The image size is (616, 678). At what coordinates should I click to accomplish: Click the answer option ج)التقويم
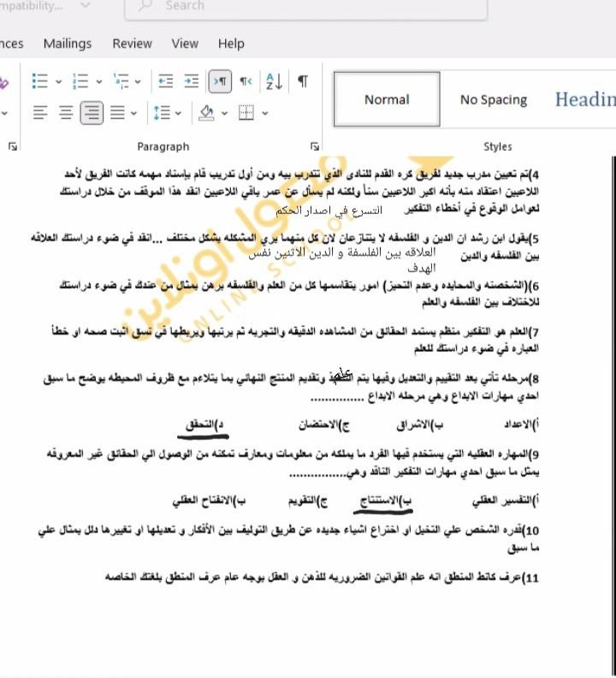[307, 500]
